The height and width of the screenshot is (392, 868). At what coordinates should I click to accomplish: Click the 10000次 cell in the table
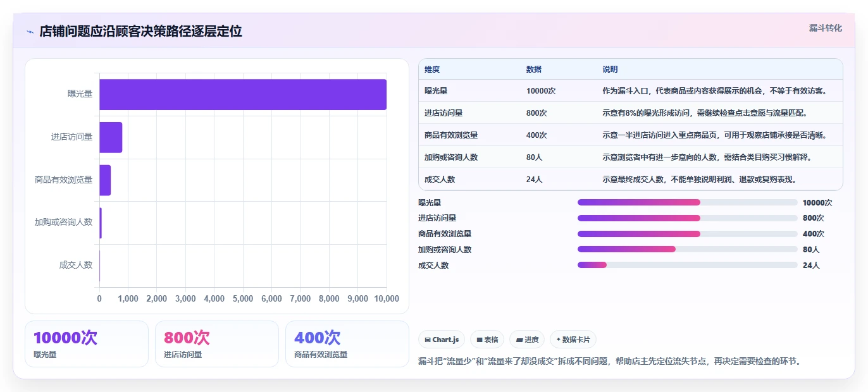[x=541, y=91]
